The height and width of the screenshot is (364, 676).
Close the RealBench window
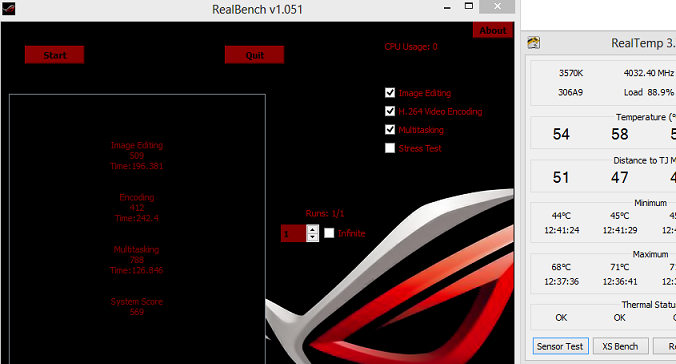click(x=497, y=6)
